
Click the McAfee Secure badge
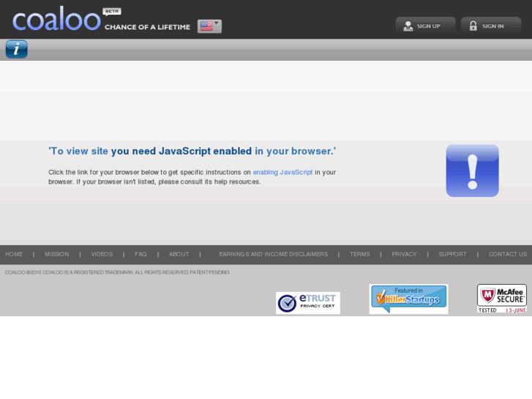502,299
